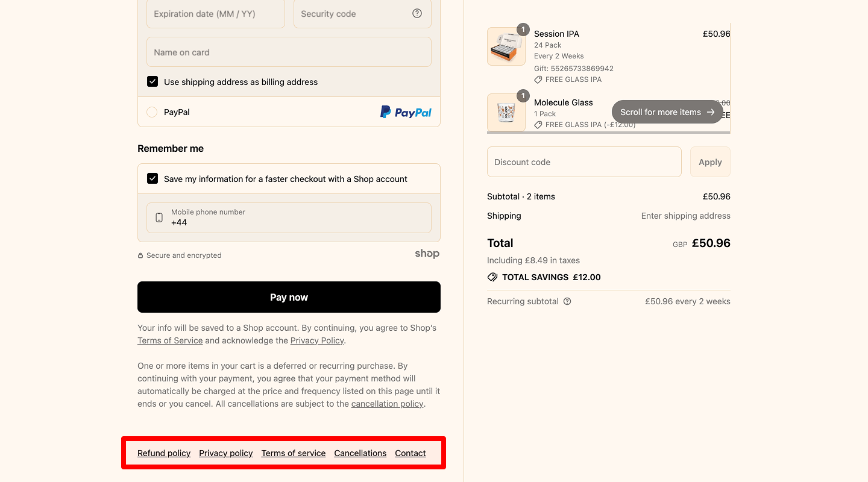The width and height of the screenshot is (868, 482).
Task: Uncheck save my information for Shop account
Action: 153,179
